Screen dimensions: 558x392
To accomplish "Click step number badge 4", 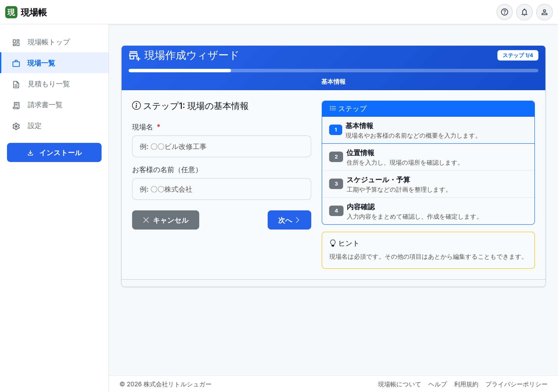I will click(336, 211).
